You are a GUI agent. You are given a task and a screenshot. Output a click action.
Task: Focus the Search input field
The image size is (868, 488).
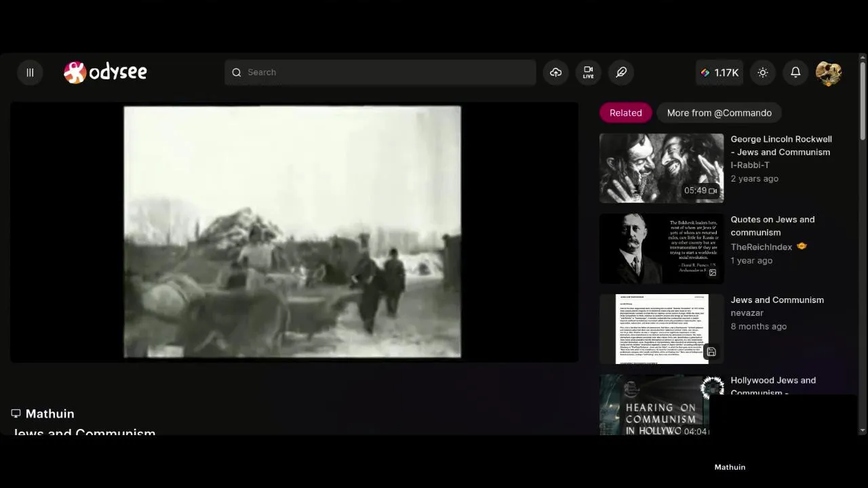coord(380,73)
